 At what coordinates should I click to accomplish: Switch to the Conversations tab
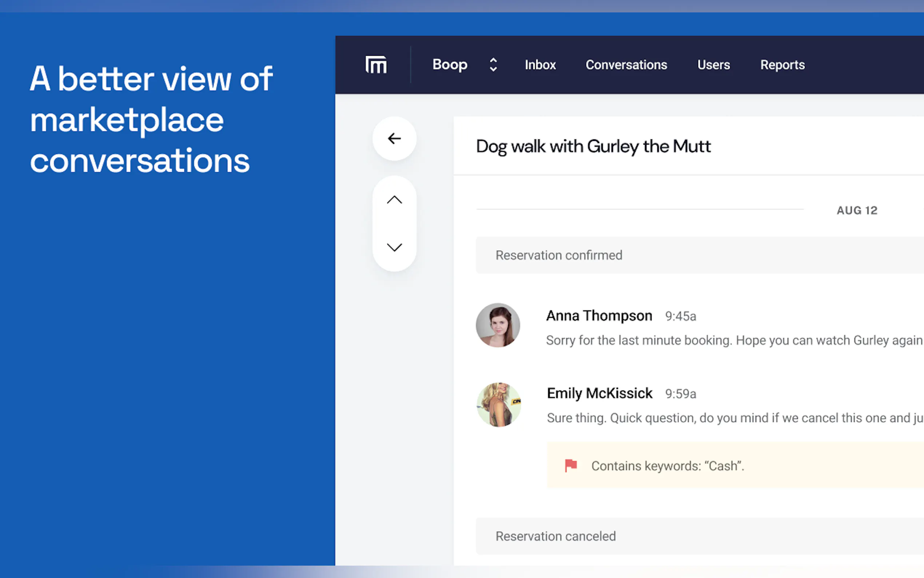click(x=626, y=65)
